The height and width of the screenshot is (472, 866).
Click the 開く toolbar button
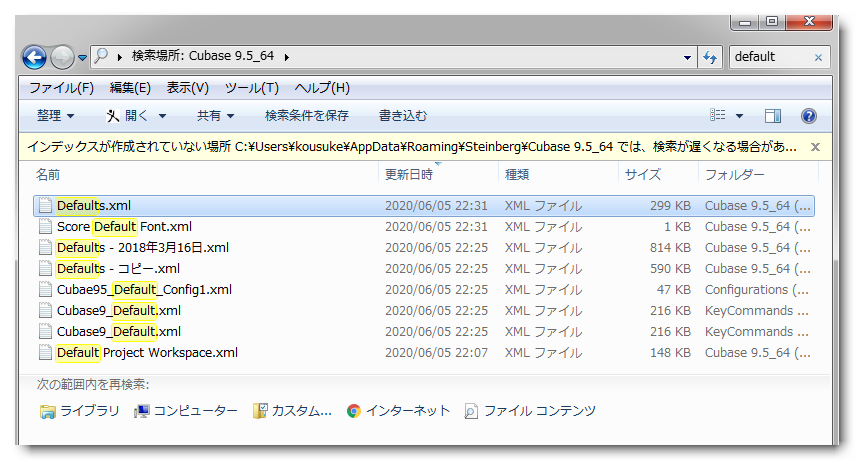click(128, 116)
